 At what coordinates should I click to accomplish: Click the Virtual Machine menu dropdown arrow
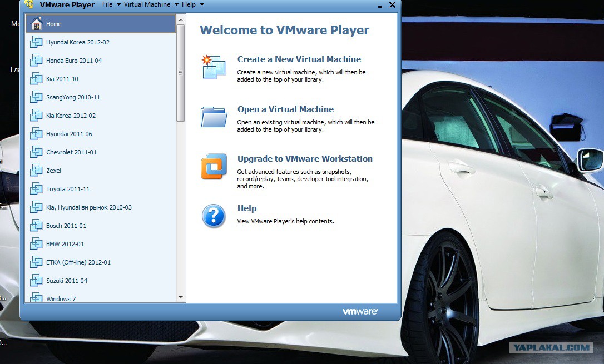coord(176,4)
